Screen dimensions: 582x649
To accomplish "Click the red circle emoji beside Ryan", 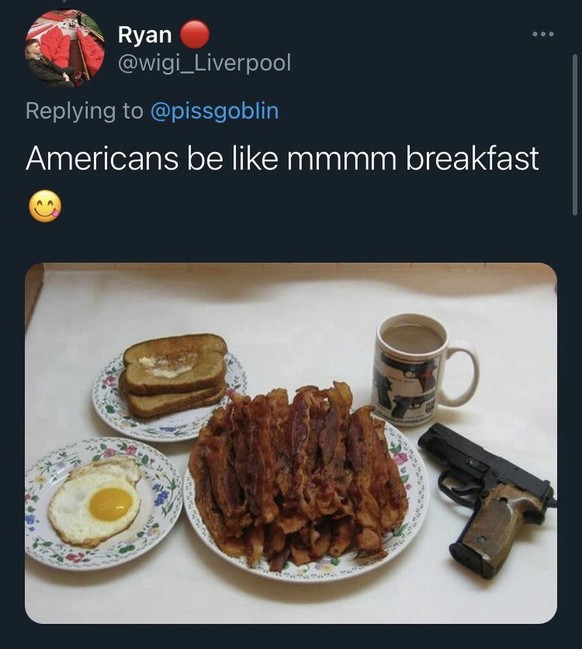I will (195, 34).
